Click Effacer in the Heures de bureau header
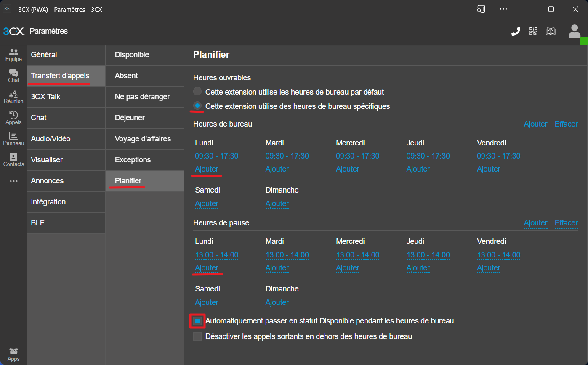The height and width of the screenshot is (365, 588). [566, 124]
